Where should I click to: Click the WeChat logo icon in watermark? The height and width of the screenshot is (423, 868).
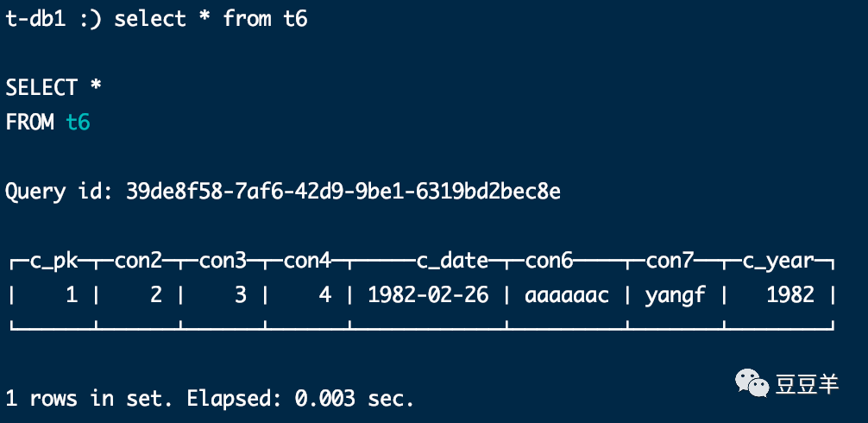pos(752,383)
